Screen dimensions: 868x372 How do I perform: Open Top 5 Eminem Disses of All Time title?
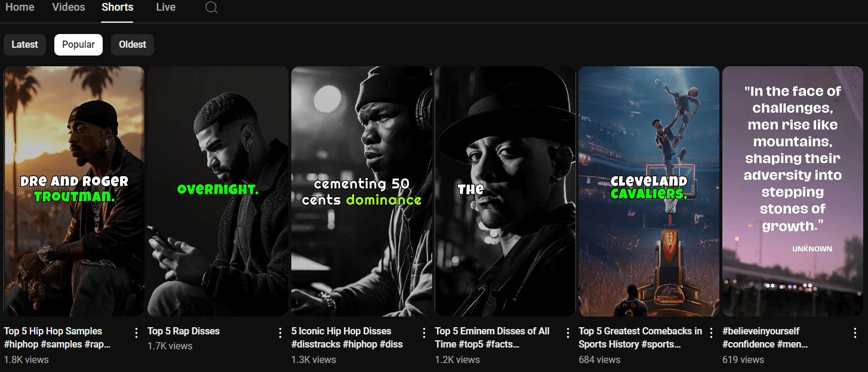(x=493, y=337)
